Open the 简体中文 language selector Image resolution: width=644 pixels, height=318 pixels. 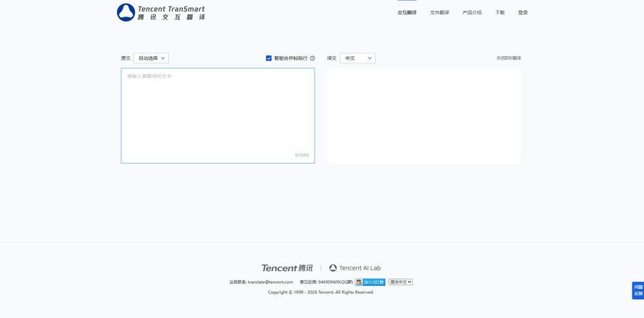pyautogui.click(x=401, y=282)
